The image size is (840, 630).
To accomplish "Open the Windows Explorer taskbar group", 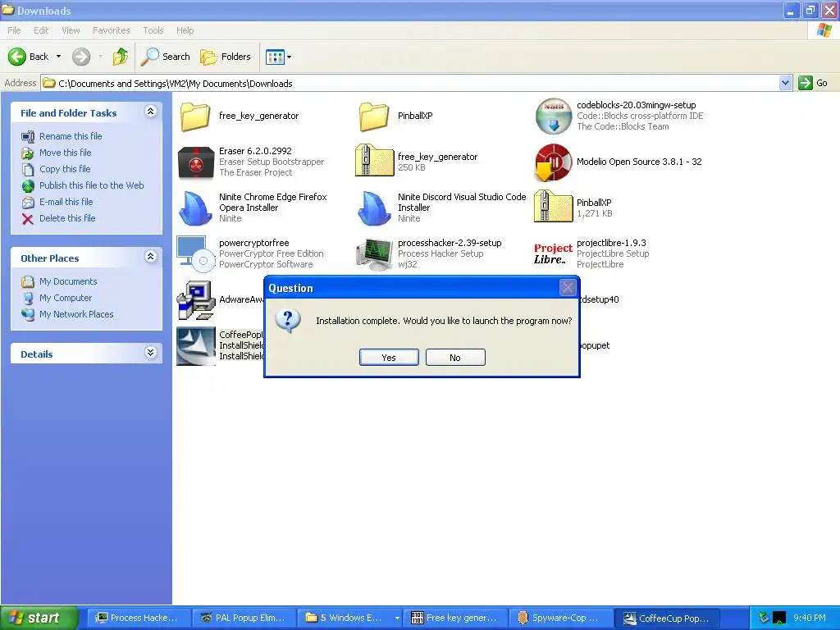I will [350, 618].
